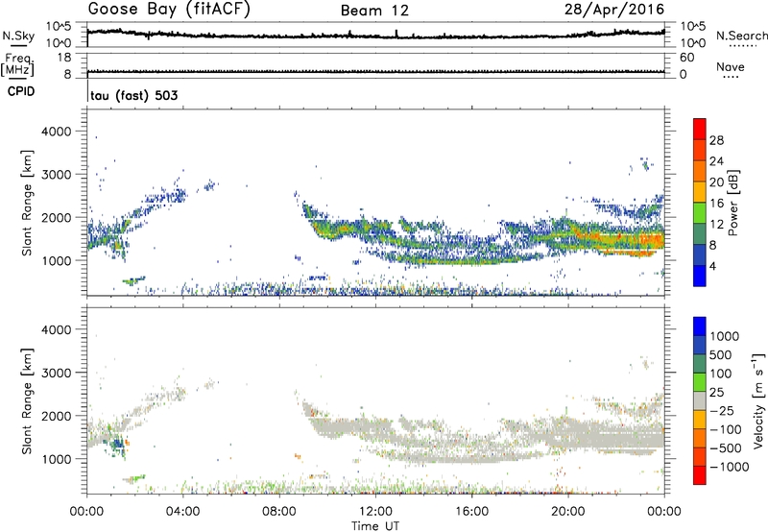
Task: Click the Power color bar segment between 24 and 28
Action: [x=700, y=150]
